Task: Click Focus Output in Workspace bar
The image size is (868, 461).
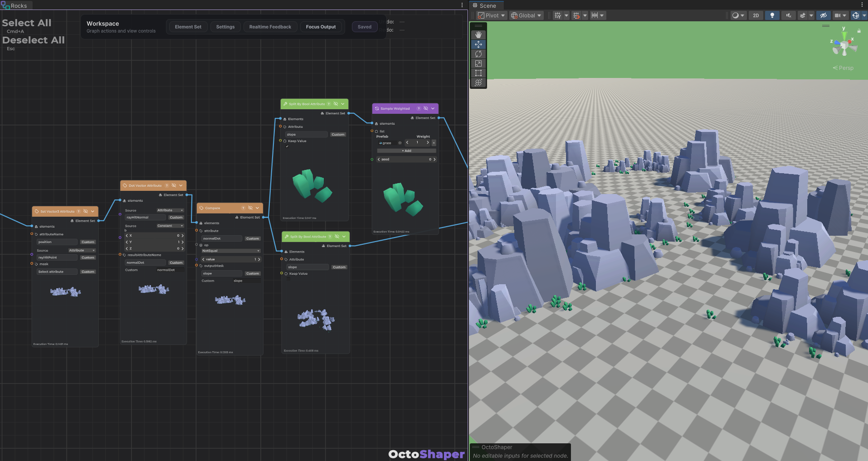Action: pyautogui.click(x=321, y=27)
